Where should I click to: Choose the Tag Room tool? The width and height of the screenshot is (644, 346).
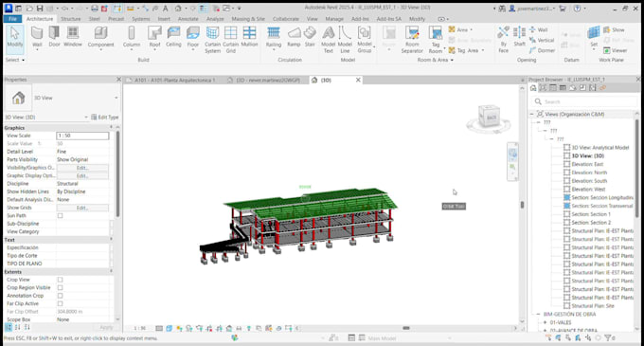tap(436, 40)
